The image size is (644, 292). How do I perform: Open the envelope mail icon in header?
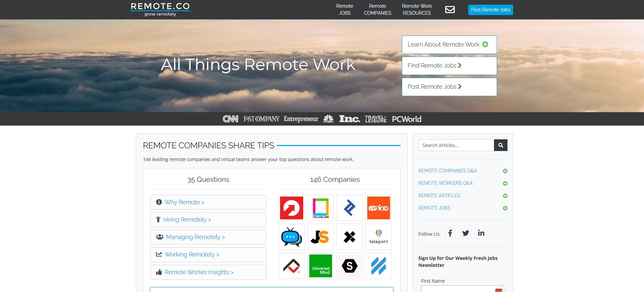pos(450,10)
